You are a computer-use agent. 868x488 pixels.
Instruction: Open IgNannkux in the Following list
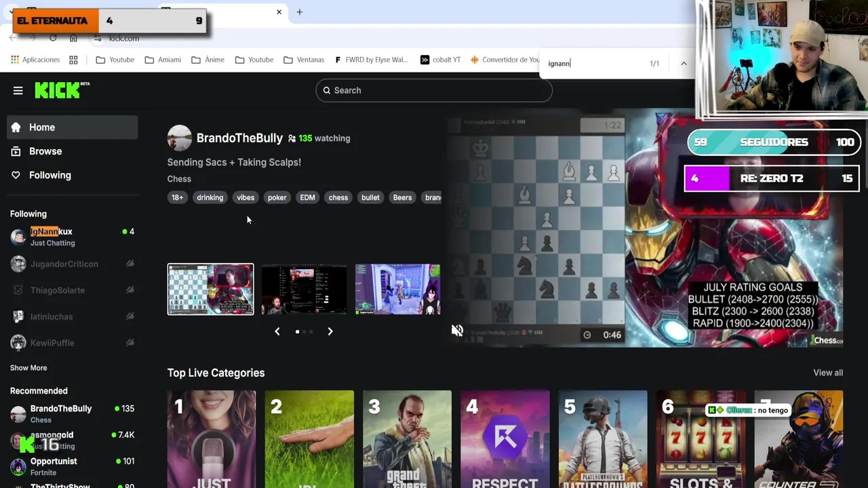click(73, 237)
